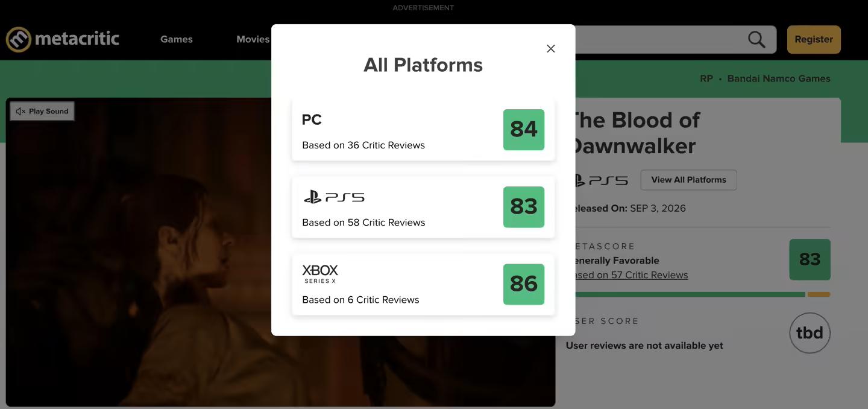Click the Register button
868x409 pixels.
coord(814,39)
